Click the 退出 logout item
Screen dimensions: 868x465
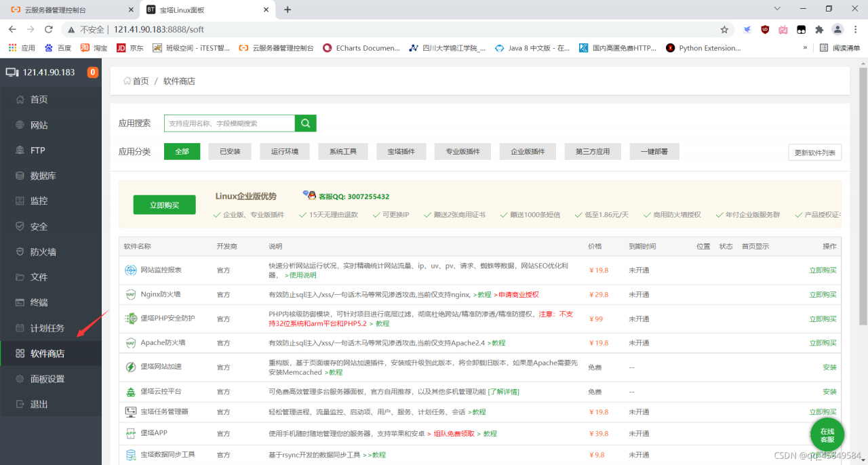[39, 404]
